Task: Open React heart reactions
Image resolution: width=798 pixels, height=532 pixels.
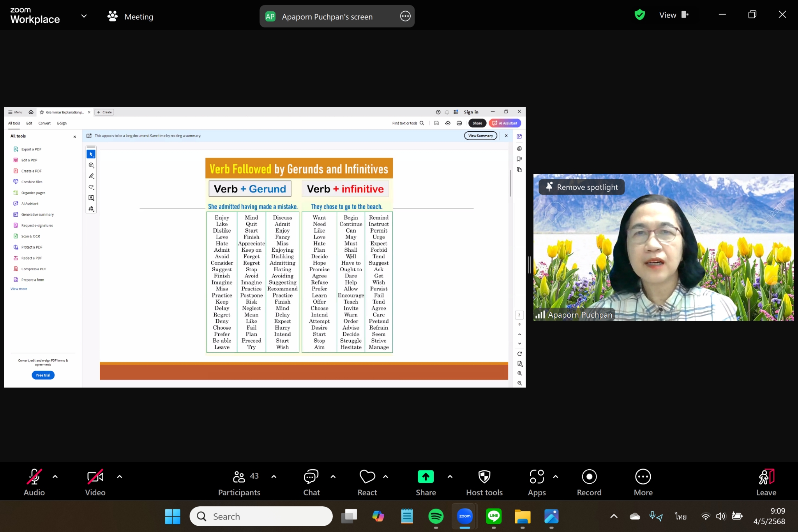Action: (367, 483)
